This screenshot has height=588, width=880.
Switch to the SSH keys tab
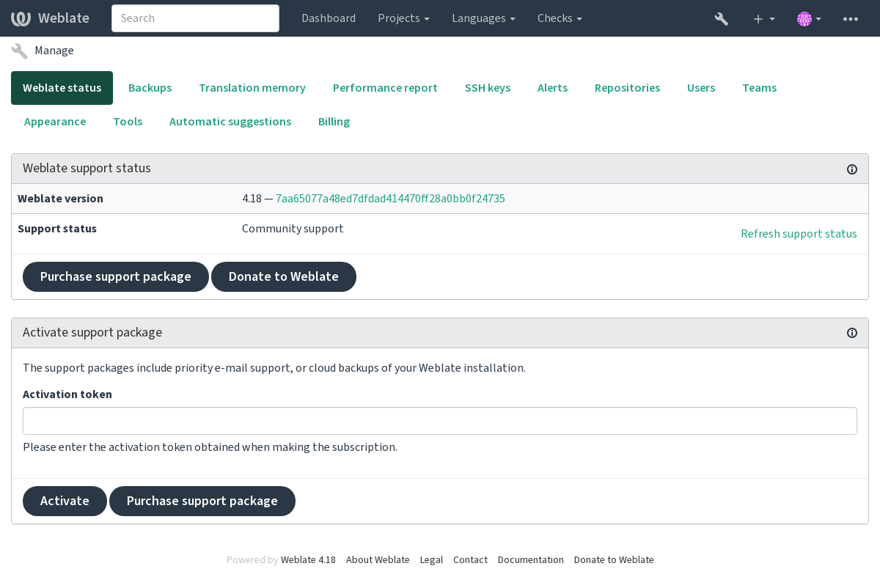point(488,88)
